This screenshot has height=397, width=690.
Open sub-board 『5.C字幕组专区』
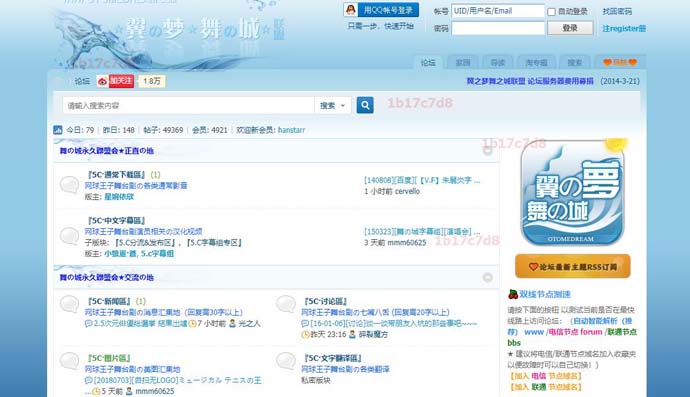coord(215,243)
